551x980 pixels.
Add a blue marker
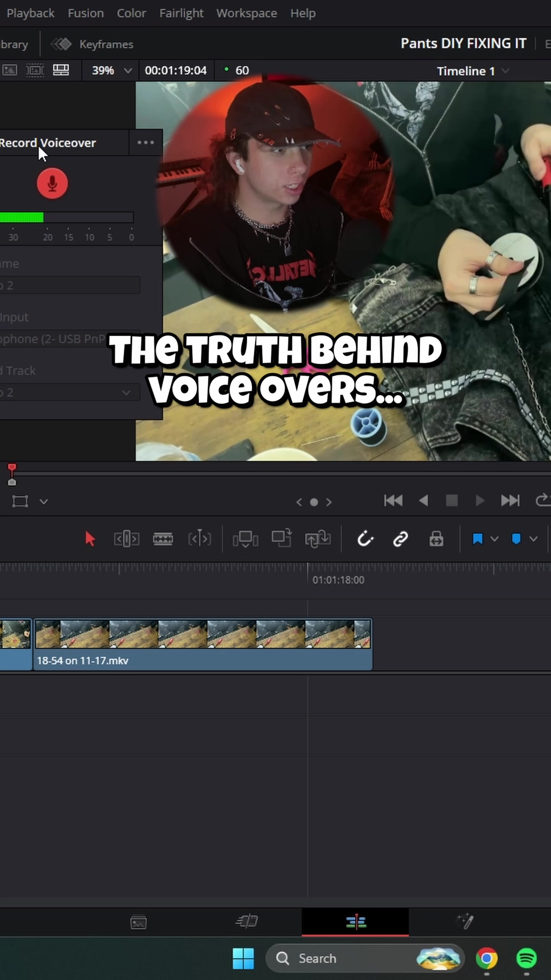coord(516,539)
